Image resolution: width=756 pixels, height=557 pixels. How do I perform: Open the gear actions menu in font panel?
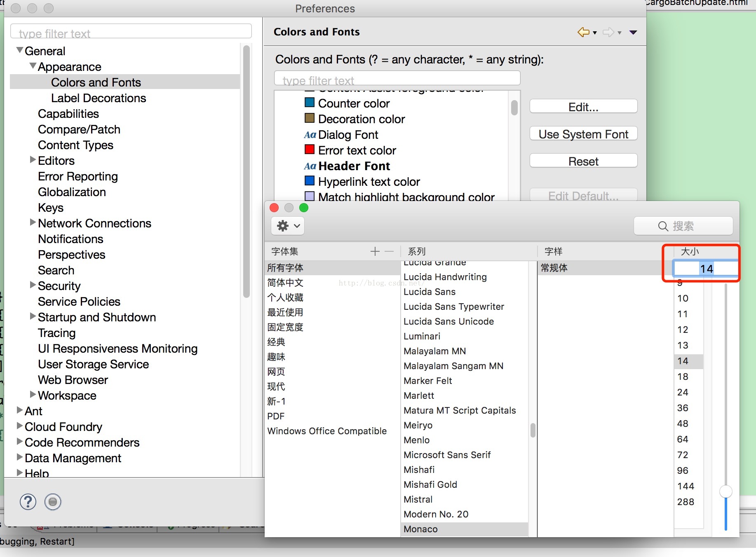coord(288,226)
